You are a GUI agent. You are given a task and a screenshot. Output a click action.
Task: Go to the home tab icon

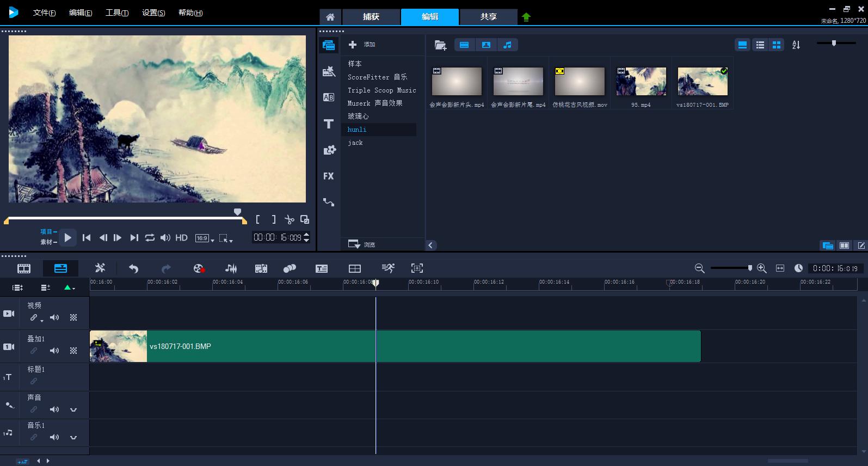[330, 17]
